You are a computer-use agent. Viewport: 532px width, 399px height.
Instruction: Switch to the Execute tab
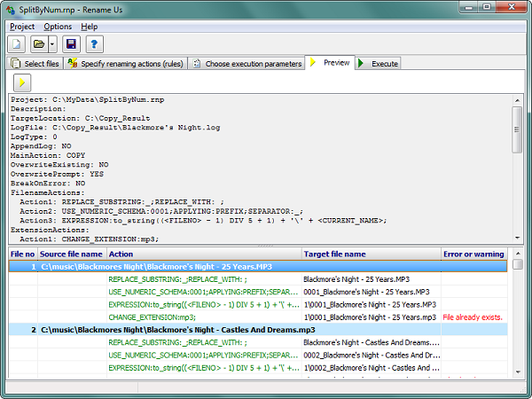pyautogui.click(x=378, y=64)
